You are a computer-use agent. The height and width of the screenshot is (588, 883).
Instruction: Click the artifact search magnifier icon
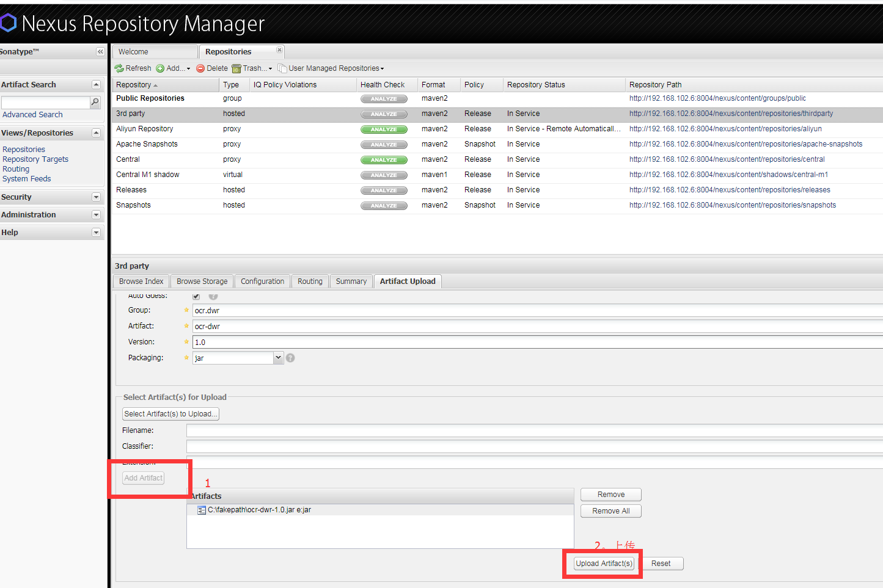coord(95,103)
